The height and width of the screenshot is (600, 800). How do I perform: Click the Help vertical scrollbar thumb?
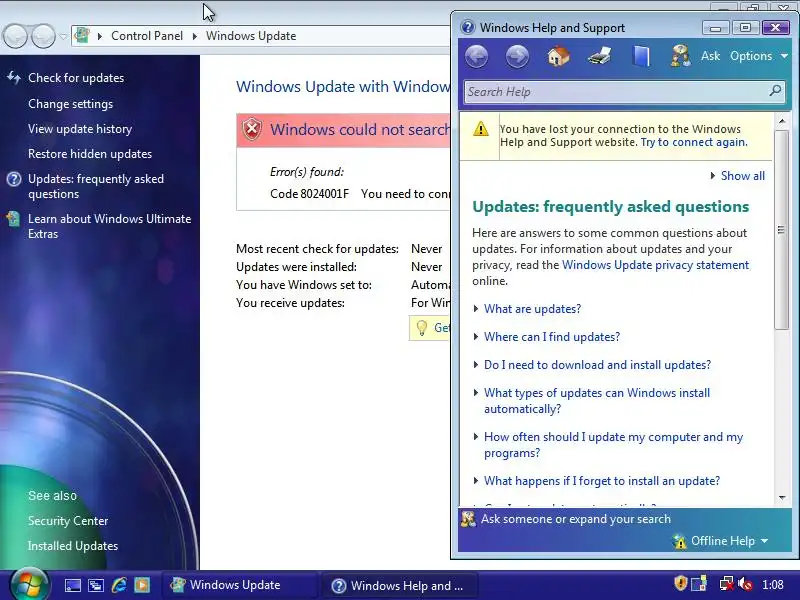click(x=781, y=230)
